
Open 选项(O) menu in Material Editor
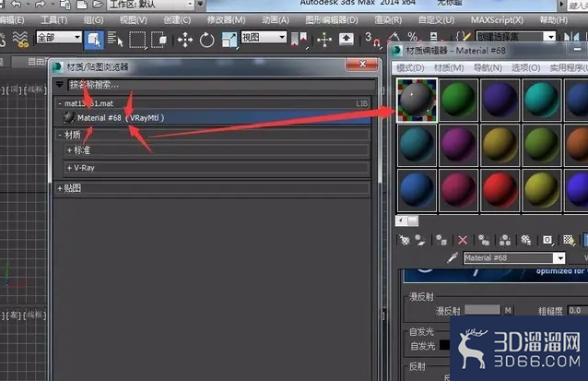(x=525, y=67)
